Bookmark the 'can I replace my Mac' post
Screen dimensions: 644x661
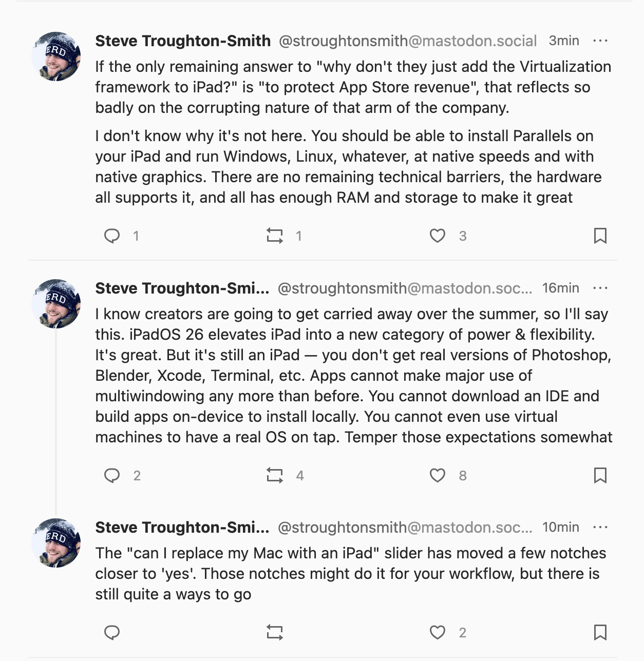[x=600, y=633]
